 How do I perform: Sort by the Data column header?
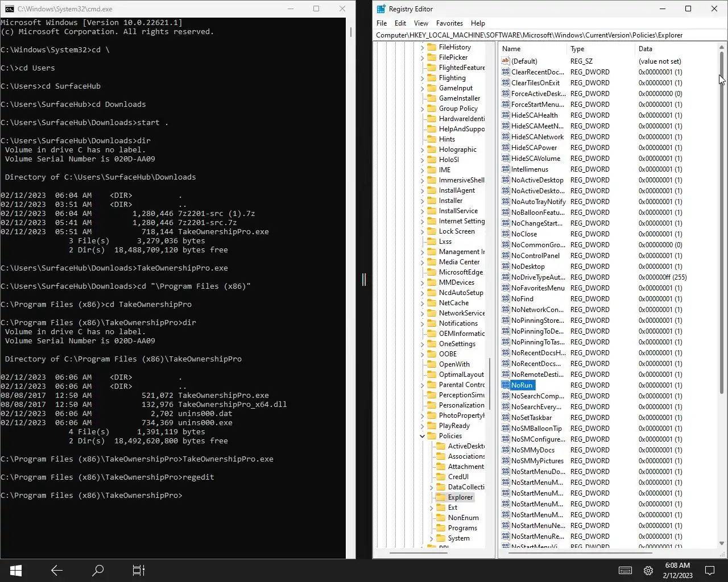(x=676, y=49)
